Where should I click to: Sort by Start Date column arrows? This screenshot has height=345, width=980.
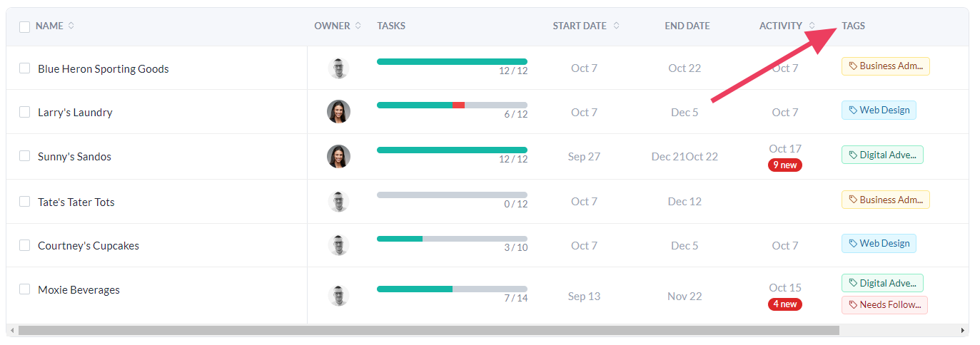[616, 26]
